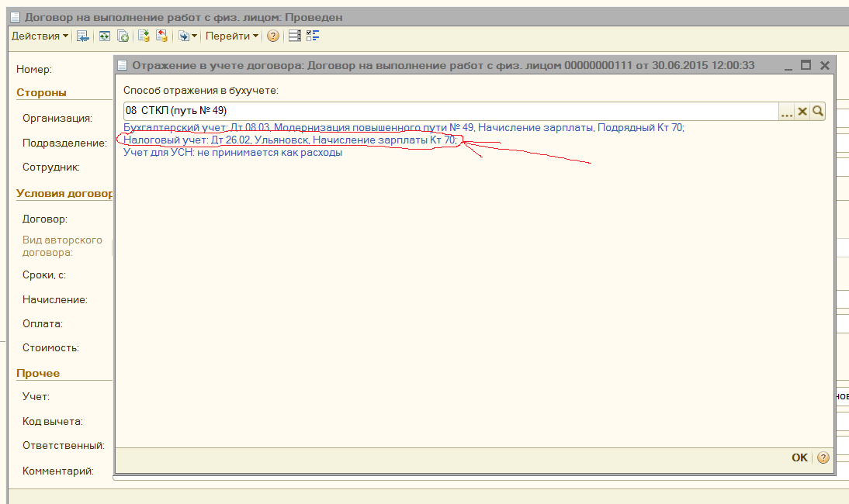This screenshot has height=504, width=849.
Task: Click the checklist icon at toolbar end
Action: 314,36
